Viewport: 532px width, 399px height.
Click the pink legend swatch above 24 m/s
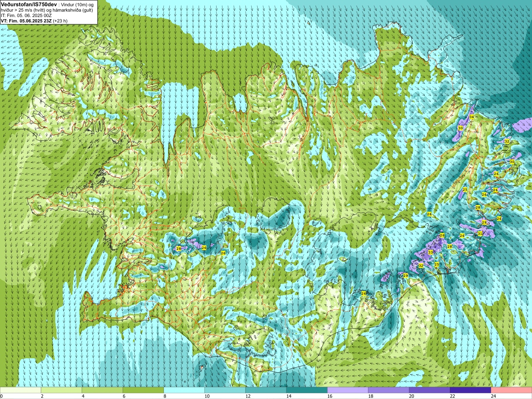512,390
